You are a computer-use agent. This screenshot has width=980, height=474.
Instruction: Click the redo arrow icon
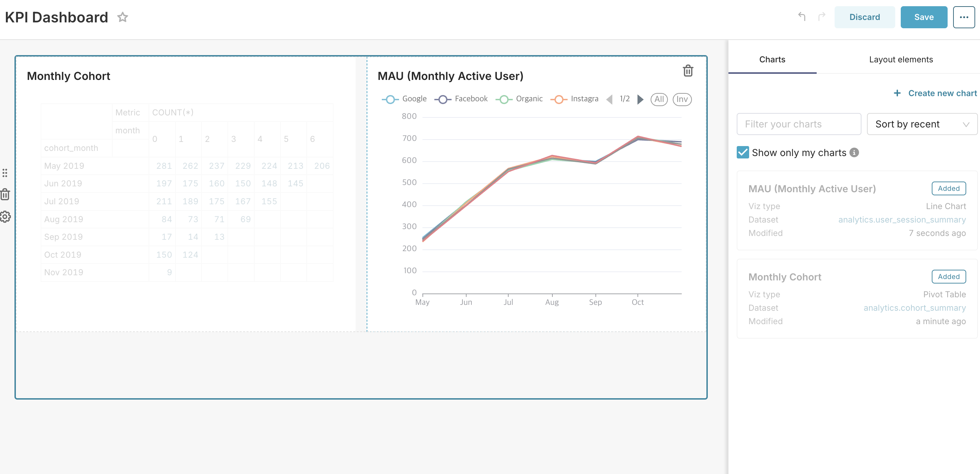(822, 17)
